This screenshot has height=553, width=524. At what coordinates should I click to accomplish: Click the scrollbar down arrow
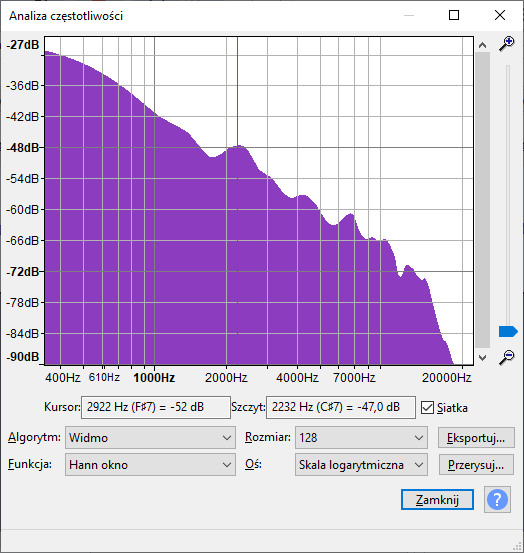(x=482, y=357)
